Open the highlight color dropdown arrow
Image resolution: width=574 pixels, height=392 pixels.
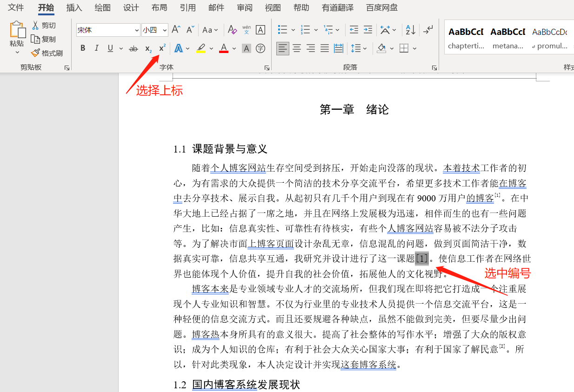(211, 48)
